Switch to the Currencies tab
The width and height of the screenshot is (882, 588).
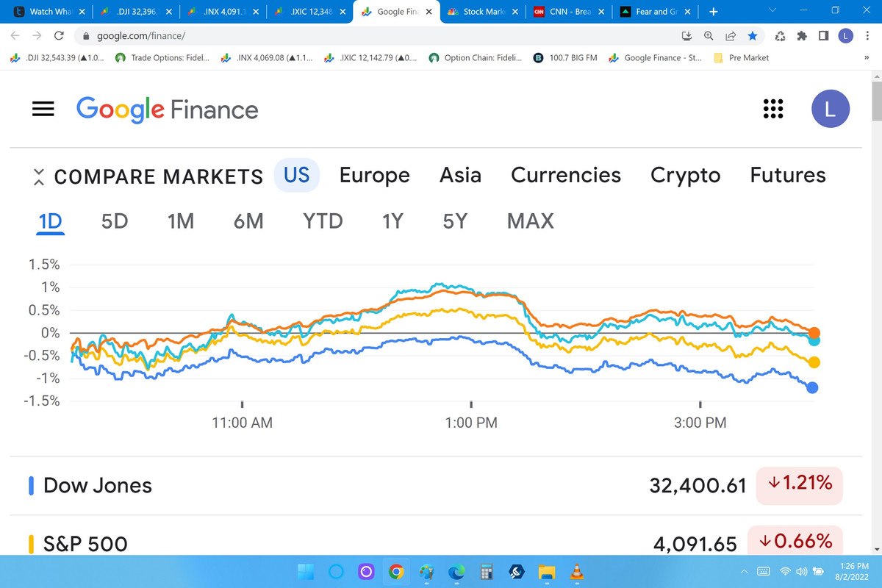[566, 175]
